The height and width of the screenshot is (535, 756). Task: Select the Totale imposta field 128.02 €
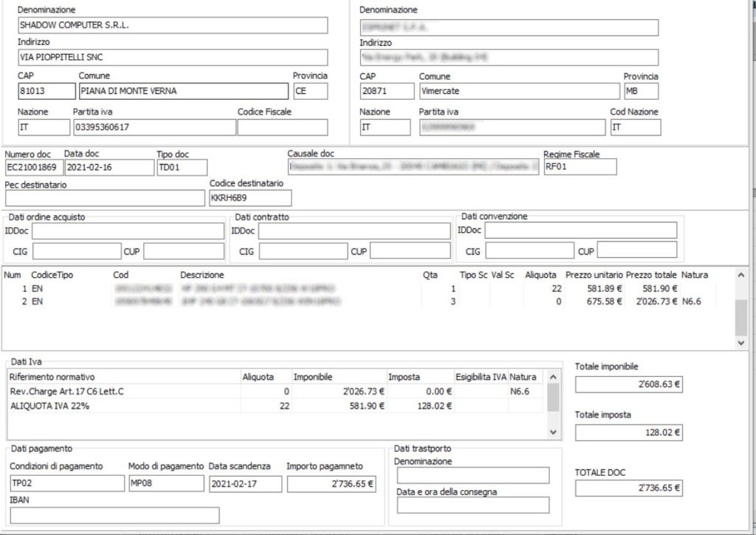629,432
